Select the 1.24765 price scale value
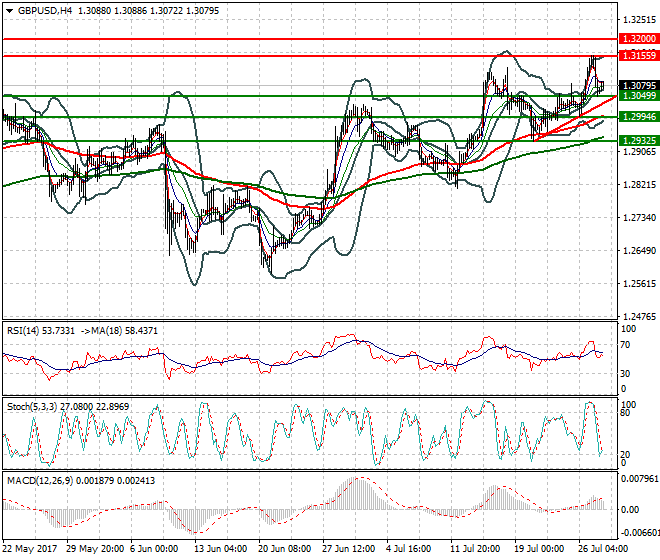The height and width of the screenshot is (560, 660). (x=639, y=317)
